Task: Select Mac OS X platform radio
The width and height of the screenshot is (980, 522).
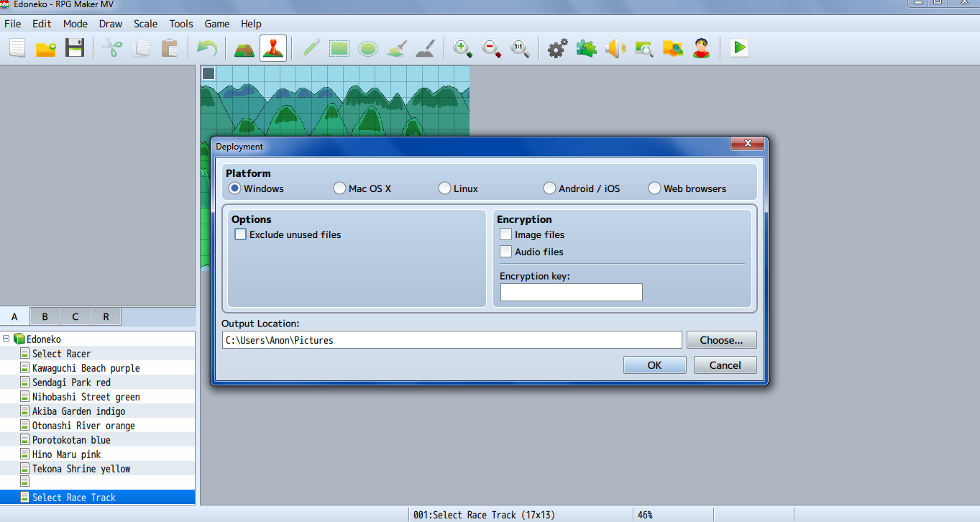Action: tap(340, 188)
